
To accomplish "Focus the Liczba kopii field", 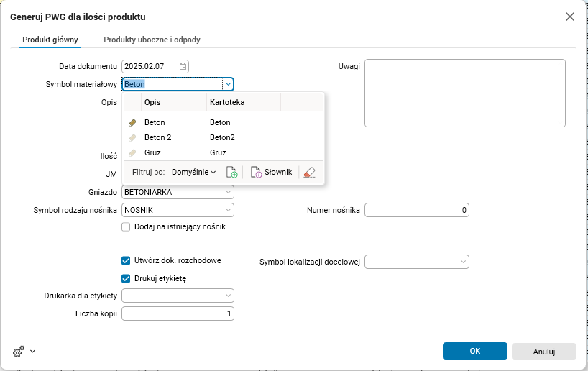I will click(x=178, y=313).
